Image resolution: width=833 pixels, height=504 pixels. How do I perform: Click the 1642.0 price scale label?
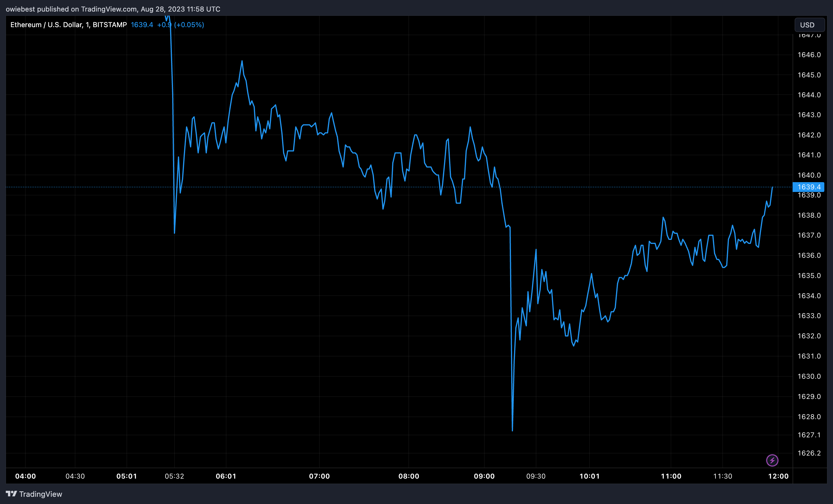point(809,135)
